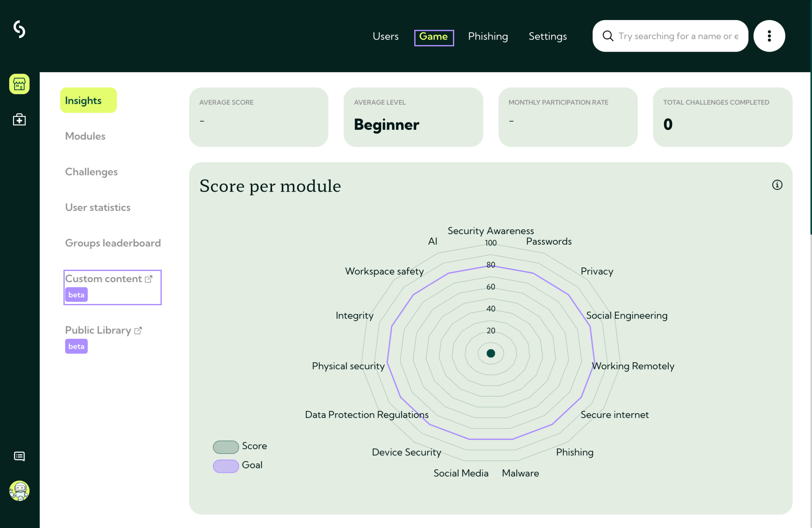The image size is (812, 528).
Task: Click the robot avatar at the sidebar bottom
Action: tap(19, 491)
